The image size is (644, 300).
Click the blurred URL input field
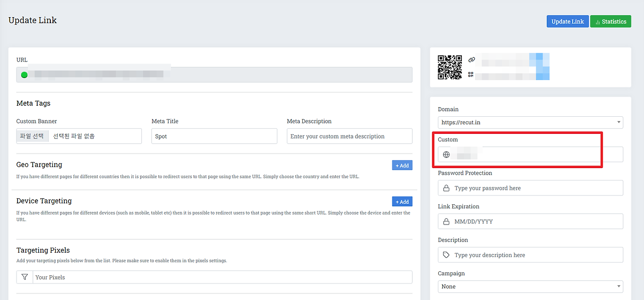click(x=214, y=75)
